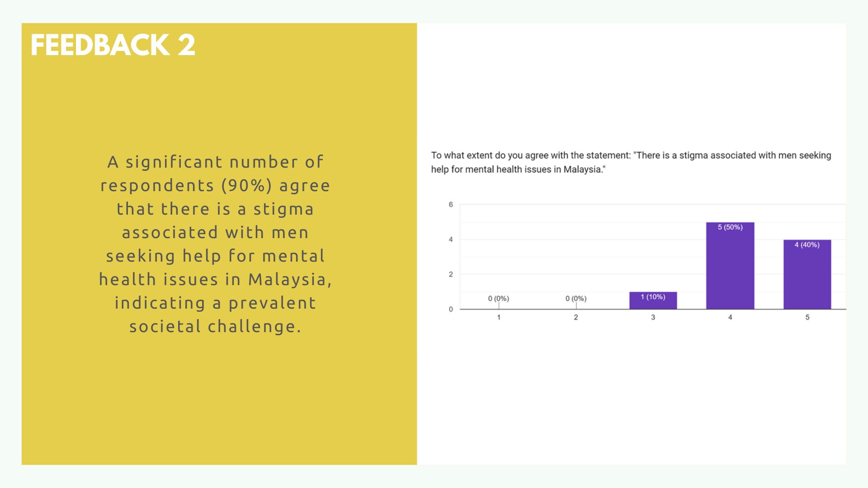Click y-axis value 0

450,310
